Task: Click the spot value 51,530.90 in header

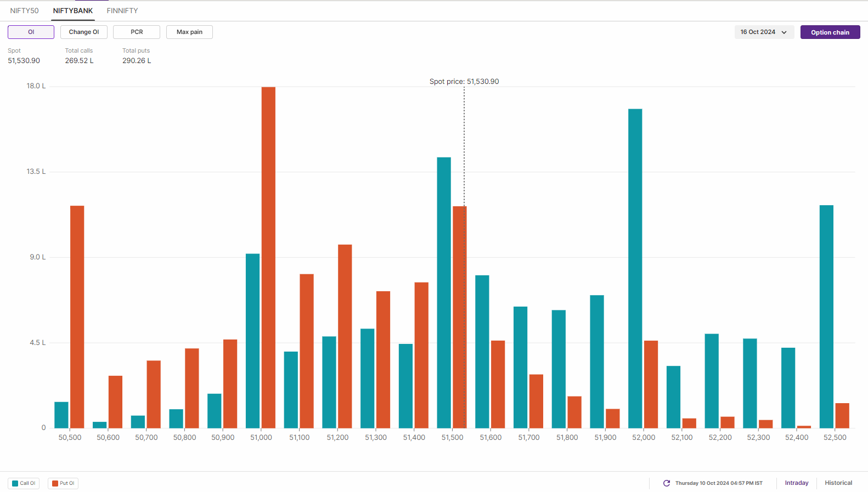Action: tap(24, 61)
